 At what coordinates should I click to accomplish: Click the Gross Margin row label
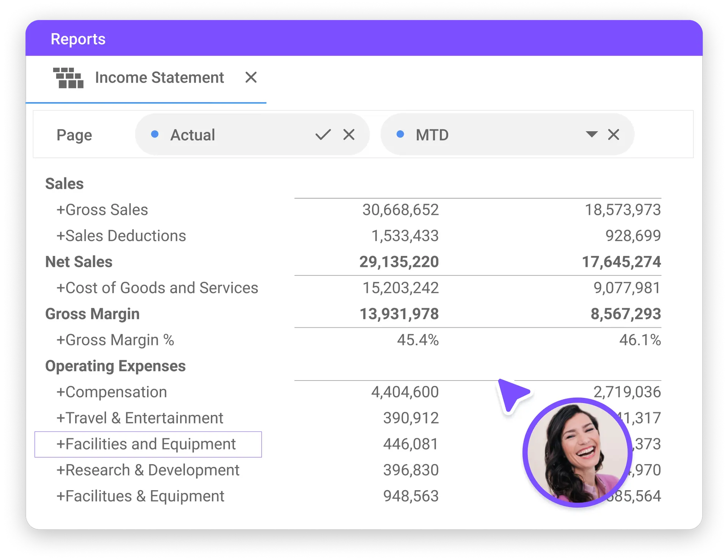click(x=92, y=314)
